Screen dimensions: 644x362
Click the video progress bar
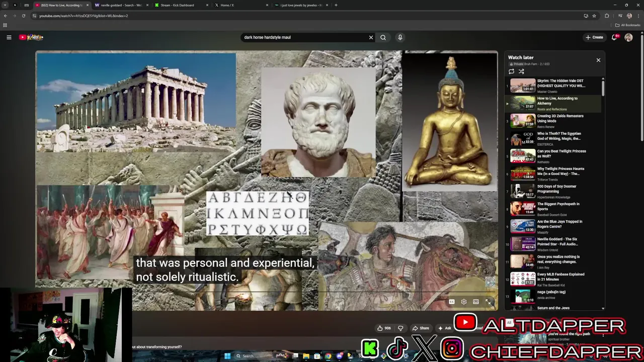coord(267,292)
